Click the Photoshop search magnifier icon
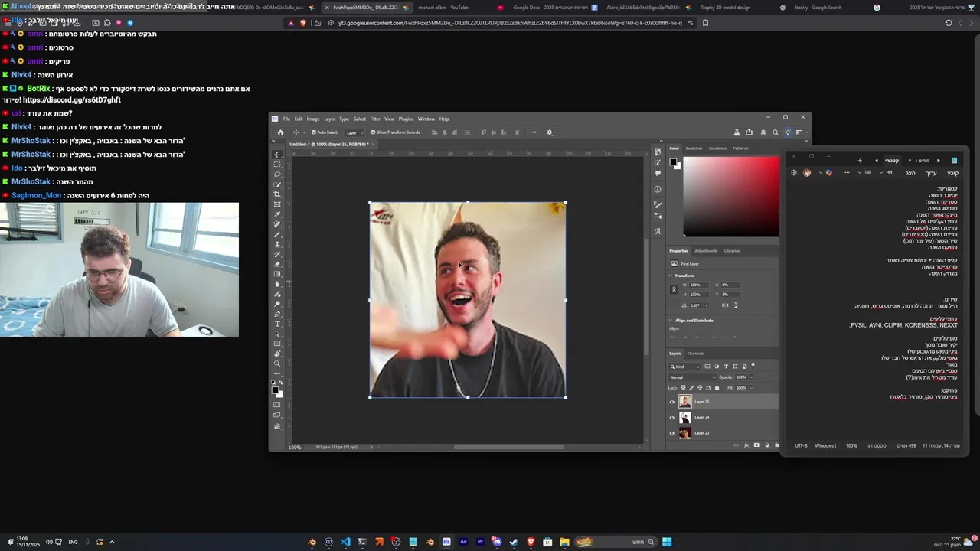This screenshot has height=551, width=980. click(776, 132)
